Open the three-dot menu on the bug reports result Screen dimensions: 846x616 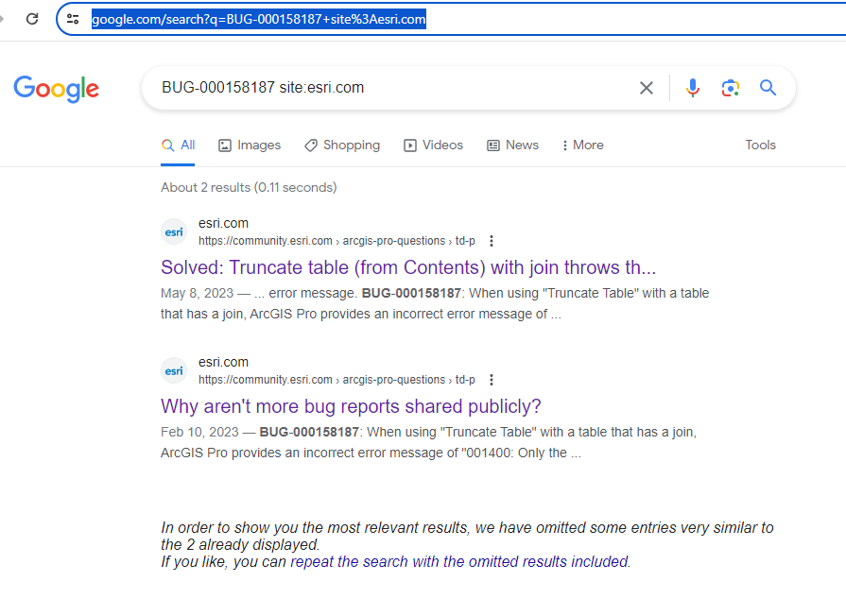pos(492,380)
